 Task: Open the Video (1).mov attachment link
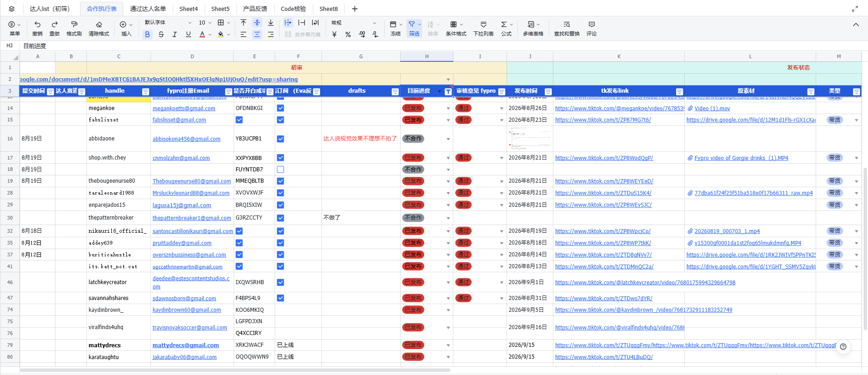tap(712, 109)
